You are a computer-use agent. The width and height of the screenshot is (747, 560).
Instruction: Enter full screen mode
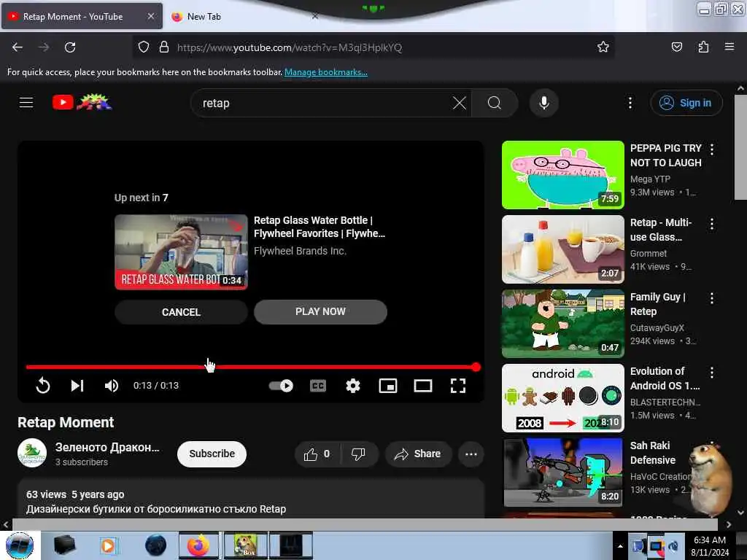(458, 385)
